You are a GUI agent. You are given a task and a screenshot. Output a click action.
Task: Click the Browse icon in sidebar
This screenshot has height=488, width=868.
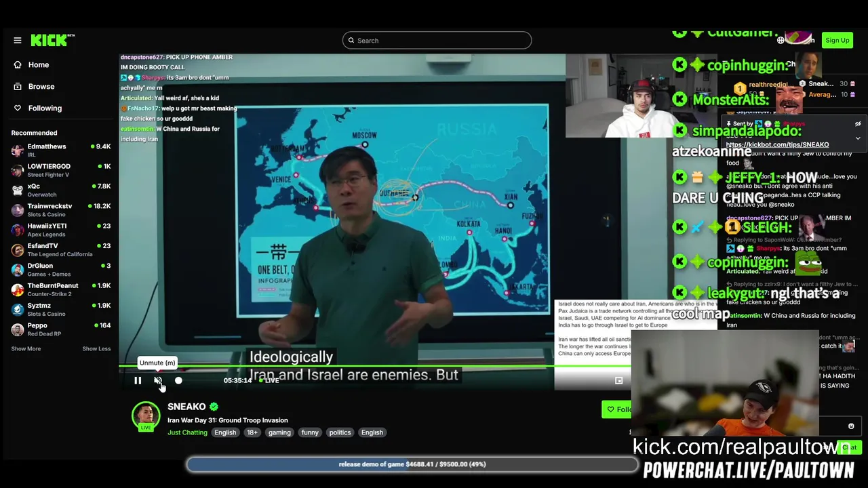click(x=18, y=87)
